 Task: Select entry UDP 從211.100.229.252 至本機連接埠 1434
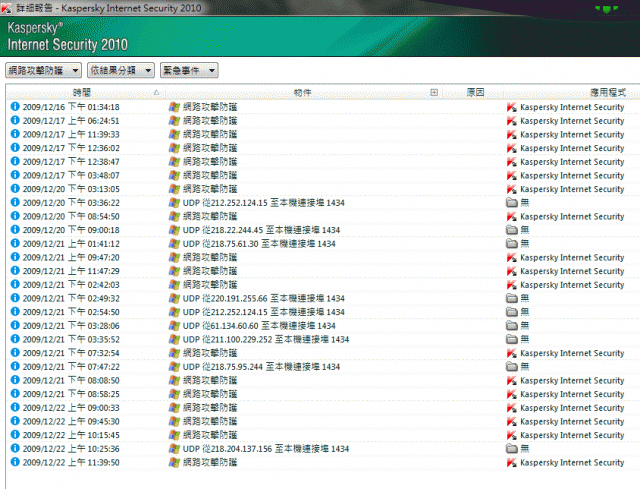[x=266, y=340]
